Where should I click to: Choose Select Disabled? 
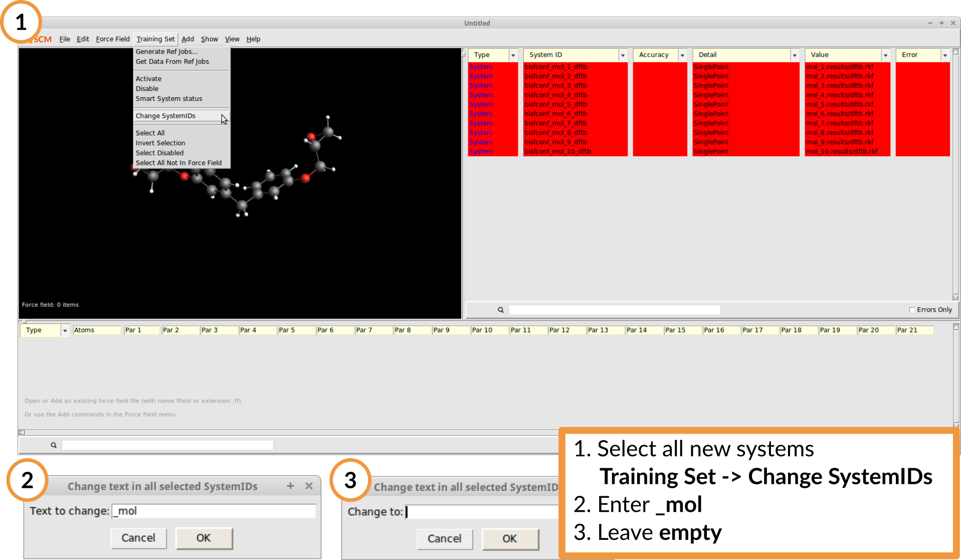tap(181, 153)
